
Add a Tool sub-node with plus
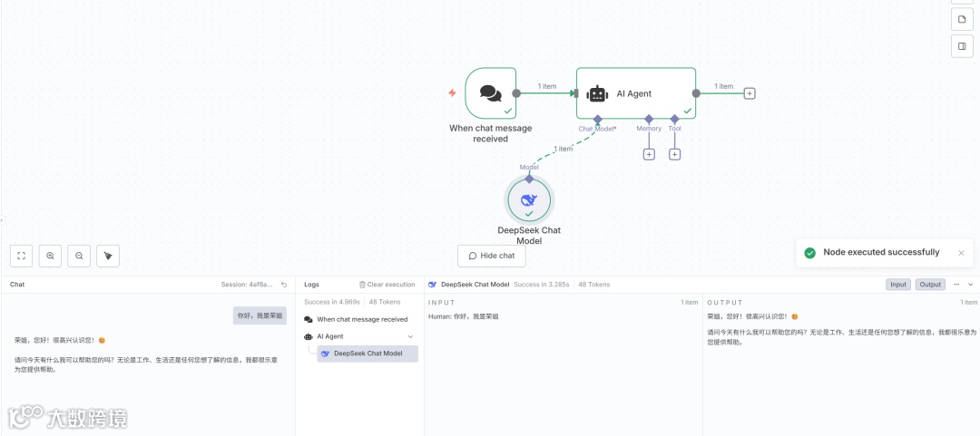[674, 154]
